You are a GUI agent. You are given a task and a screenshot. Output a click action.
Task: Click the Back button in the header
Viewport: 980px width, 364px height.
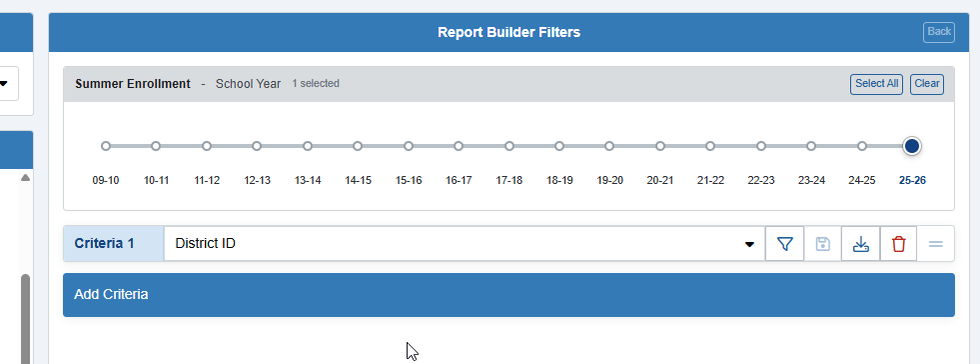coord(939,32)
